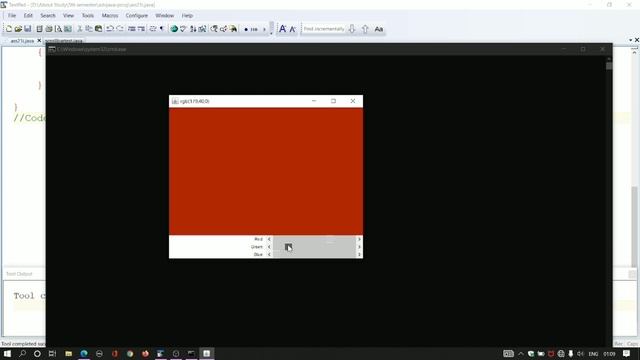This screenshot has width=640, height=360.
Task: Click the record macro dot icon
Action: tap(246, 29)
